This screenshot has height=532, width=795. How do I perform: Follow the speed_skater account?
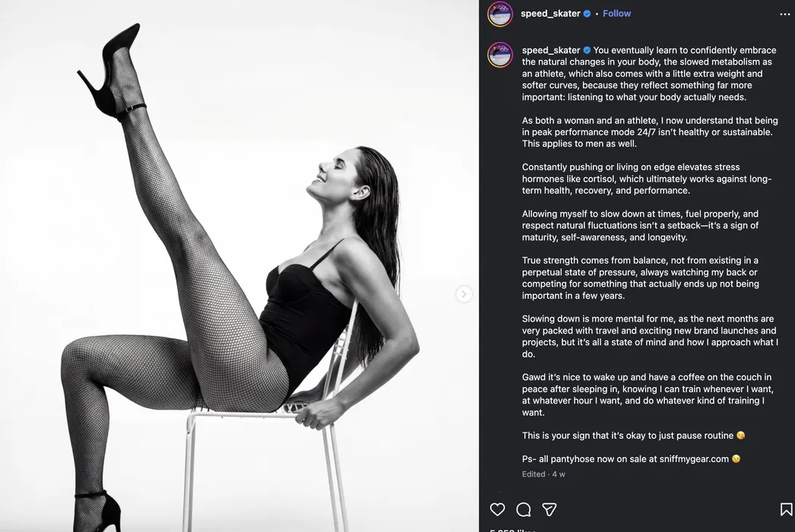[616, 14]
